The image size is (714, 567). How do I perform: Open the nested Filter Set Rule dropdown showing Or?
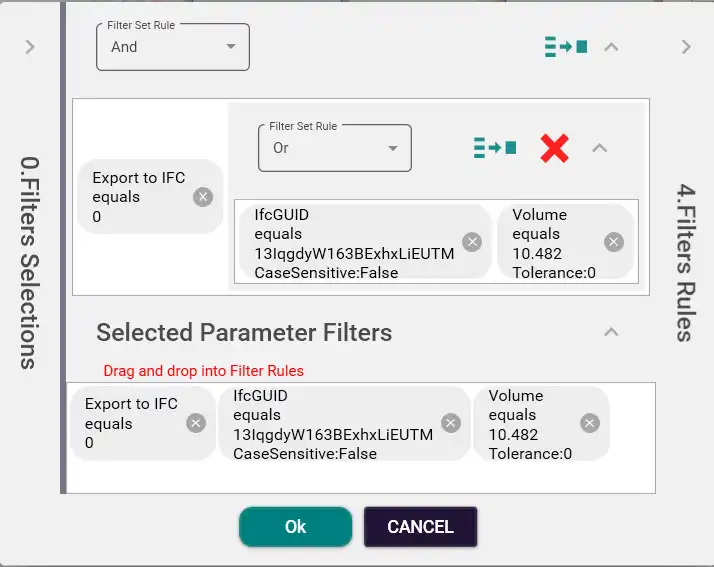[335, 148]
